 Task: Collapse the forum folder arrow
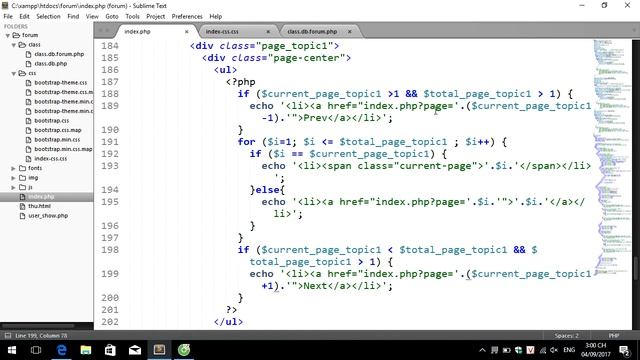(x=8, y=36)
